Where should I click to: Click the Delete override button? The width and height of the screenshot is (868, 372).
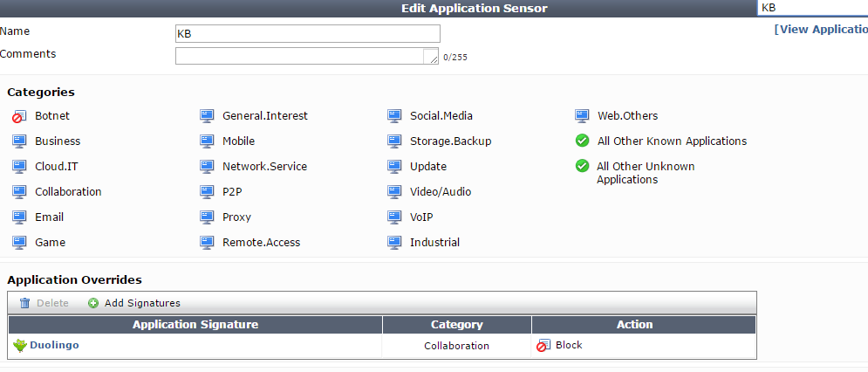tap(44, 303)
